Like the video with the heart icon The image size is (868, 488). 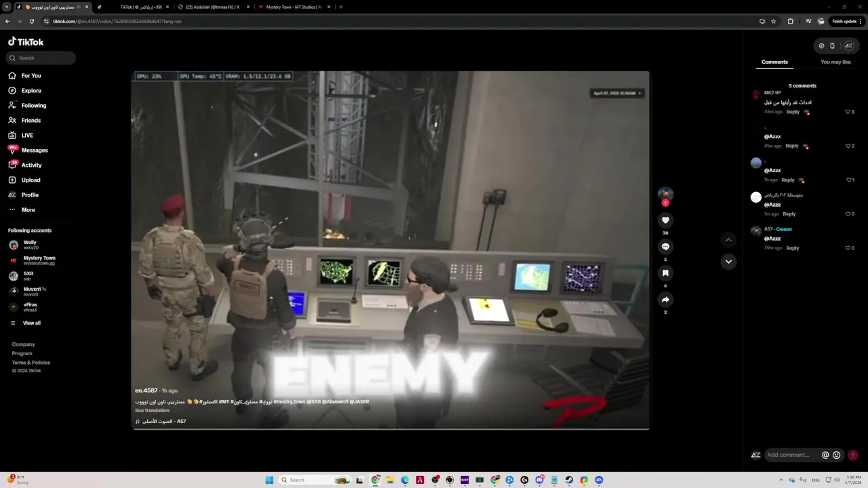click(665, 220)
